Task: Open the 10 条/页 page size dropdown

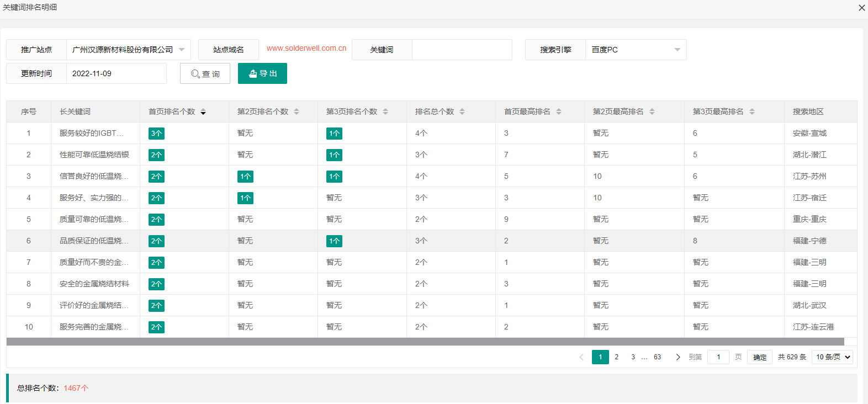Action: point(833,357)
